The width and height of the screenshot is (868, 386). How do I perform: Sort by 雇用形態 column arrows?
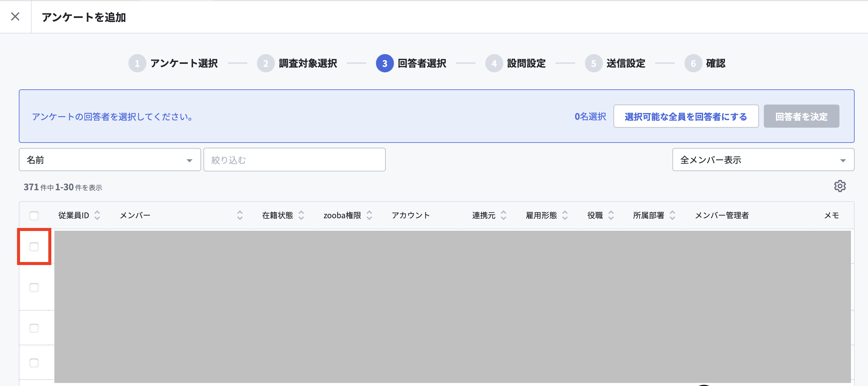pos(565,215)
